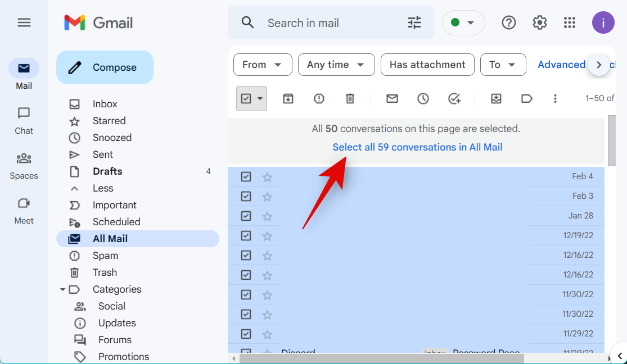627x364 pixels.
Task: Click the Snooze clock icon
Action: [x=423, y=99]
